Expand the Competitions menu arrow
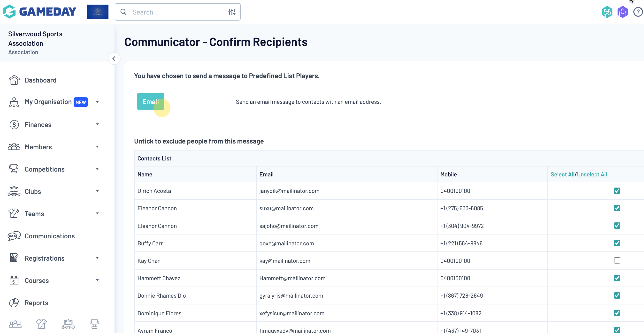 [97, 169]
